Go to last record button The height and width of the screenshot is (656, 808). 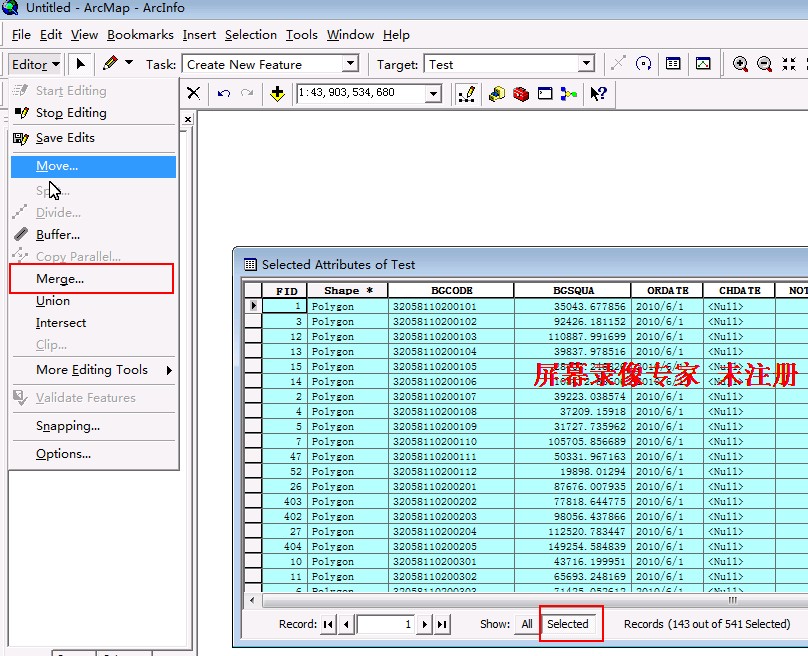(x=441, y=624)
